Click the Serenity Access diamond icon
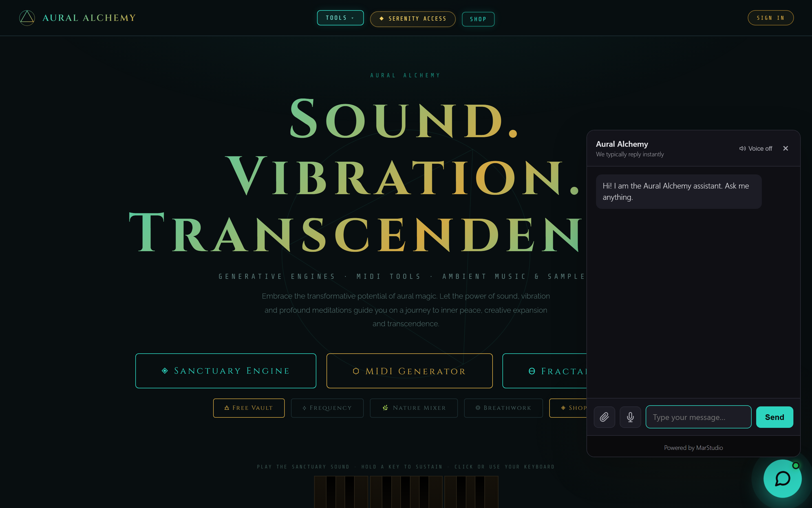812x508 pixels. pyautogui.click(x=381, y=18)
